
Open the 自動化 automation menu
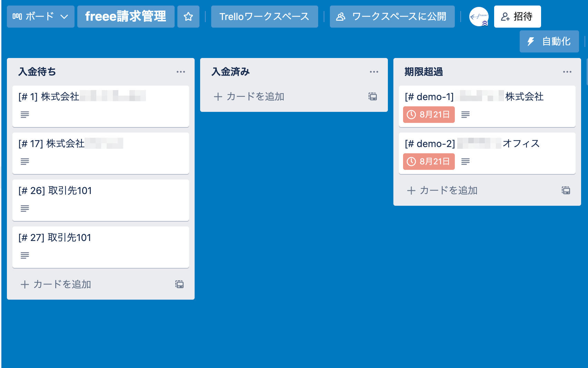click(549, 41)
